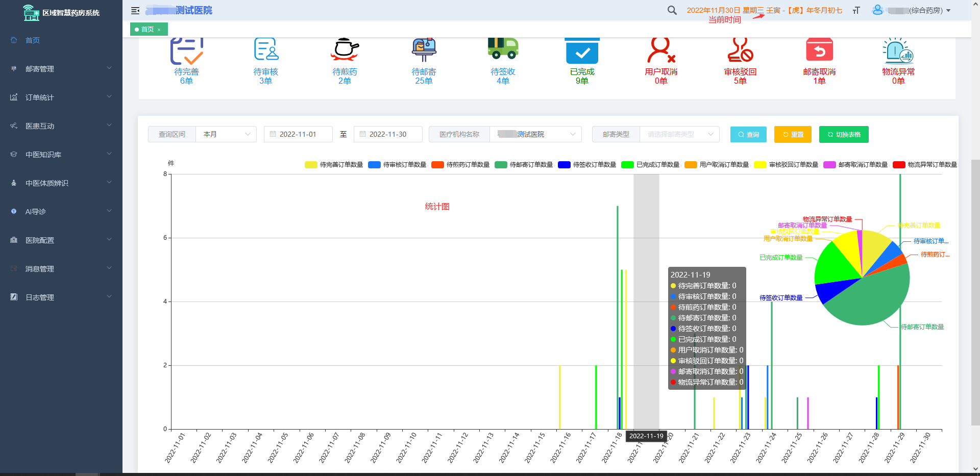The width and height of the screenshot is (980, 476).
Task: Open the 已完成 completed checkmark icon
Action: tap(582, 51)
